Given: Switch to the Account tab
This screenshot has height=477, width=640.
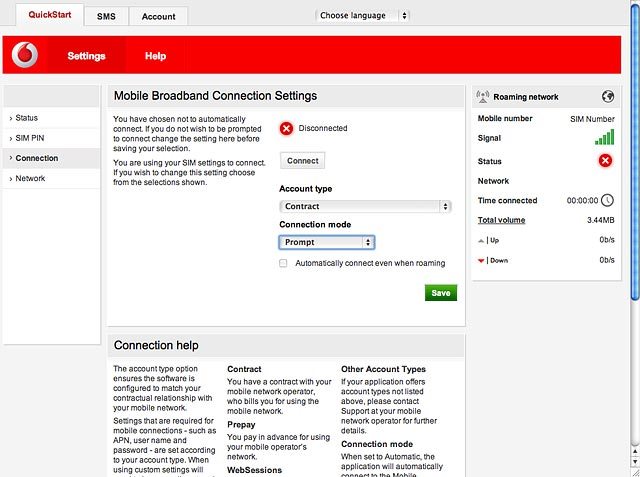Looking at the screenshot, I should tap(158, 16).
